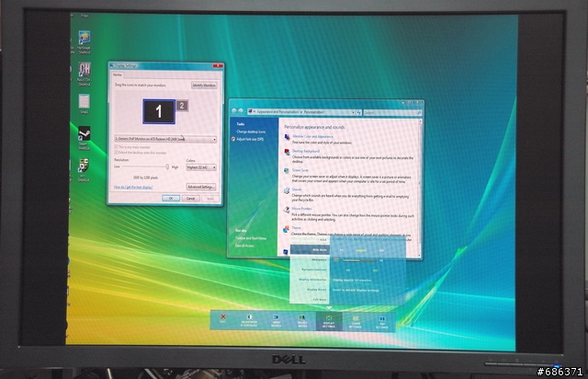The height and width of the screenshot is (379, 588).
Task: Click the Resolution slider handle
Action: tap(167, 167)
